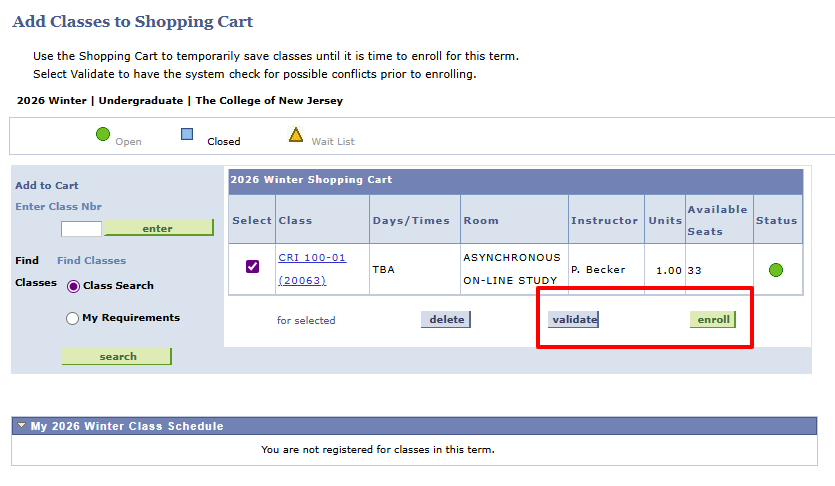Uncheck the Select checkbox for CRI 100-01
Screen dimensions: 835x486
pyautogui.click(x=253, y=267)
